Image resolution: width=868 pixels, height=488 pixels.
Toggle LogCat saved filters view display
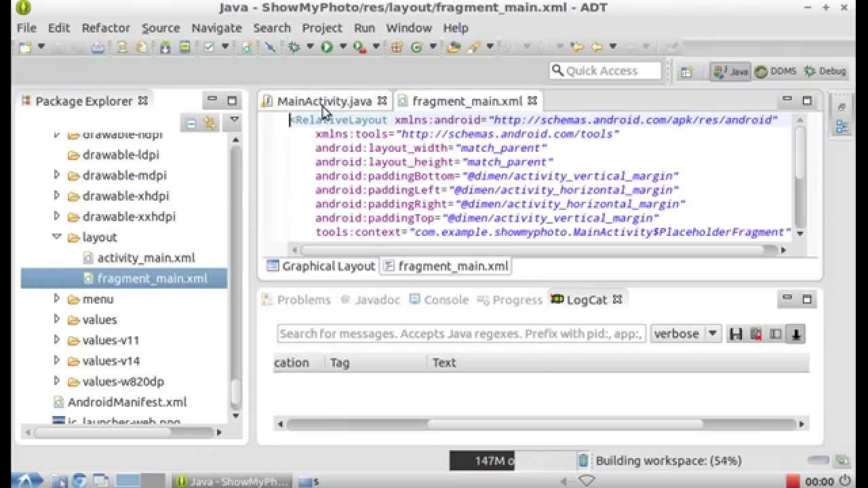pyautogui.click(x=776, y=334)
